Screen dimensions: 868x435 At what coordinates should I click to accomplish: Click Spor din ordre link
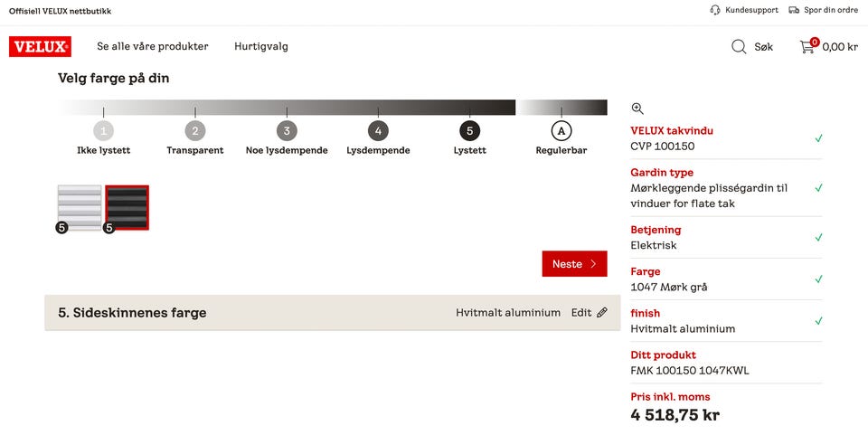[x=831, y=10]
